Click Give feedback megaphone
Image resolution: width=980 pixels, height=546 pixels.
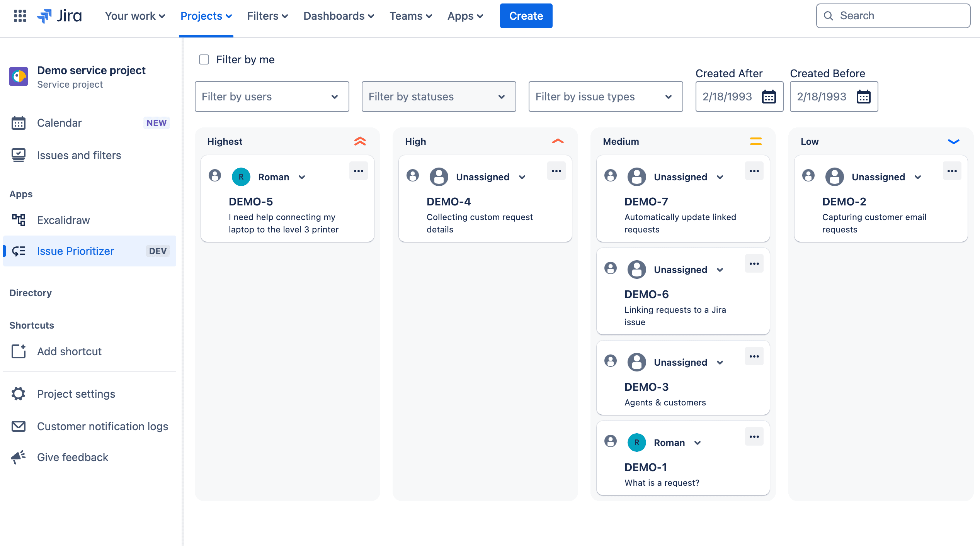(x=19, y=457)
